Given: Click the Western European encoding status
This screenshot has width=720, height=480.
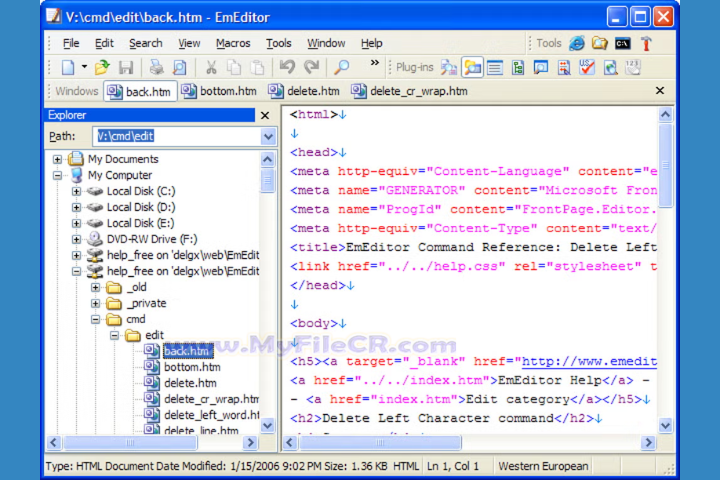Looking at the screenshot, I should (543, 466).
